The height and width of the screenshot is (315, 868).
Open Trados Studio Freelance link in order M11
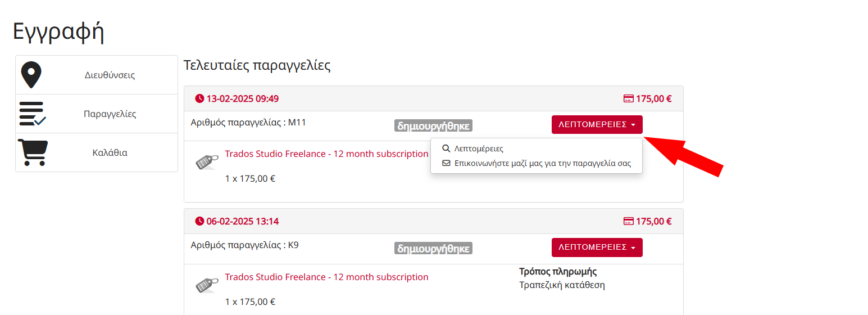pos(326,154)
